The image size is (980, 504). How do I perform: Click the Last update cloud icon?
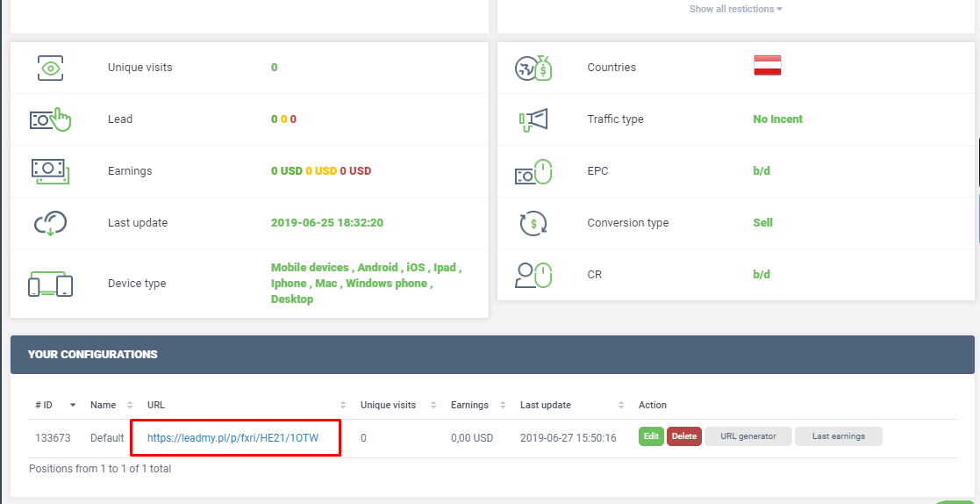click(x=50, y=223)
